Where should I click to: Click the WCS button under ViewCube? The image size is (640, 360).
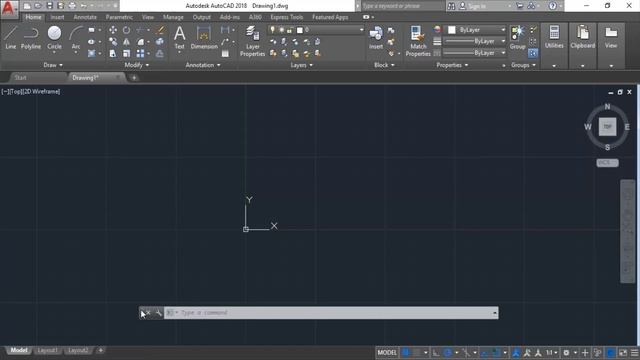point(607,163)
